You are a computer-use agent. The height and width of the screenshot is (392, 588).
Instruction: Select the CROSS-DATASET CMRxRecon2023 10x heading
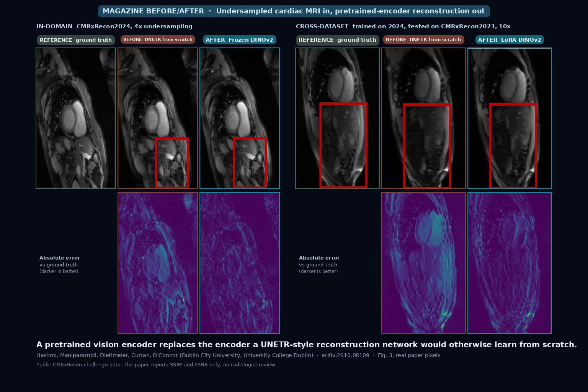tap(403, 26)
